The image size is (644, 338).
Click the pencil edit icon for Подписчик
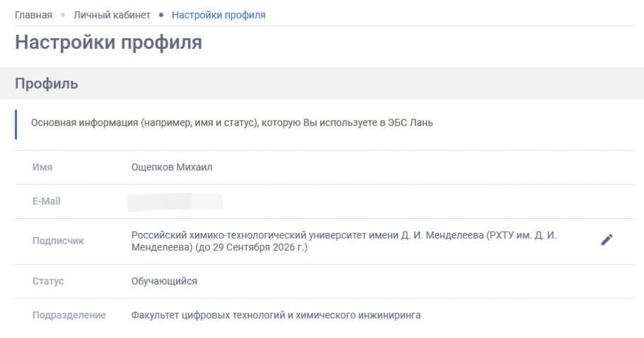point(606,240)
